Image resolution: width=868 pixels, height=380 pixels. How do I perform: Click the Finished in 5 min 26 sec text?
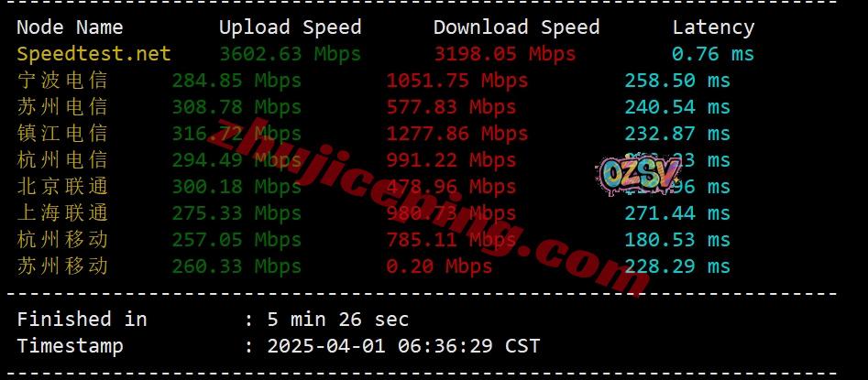tap(213, 320)
